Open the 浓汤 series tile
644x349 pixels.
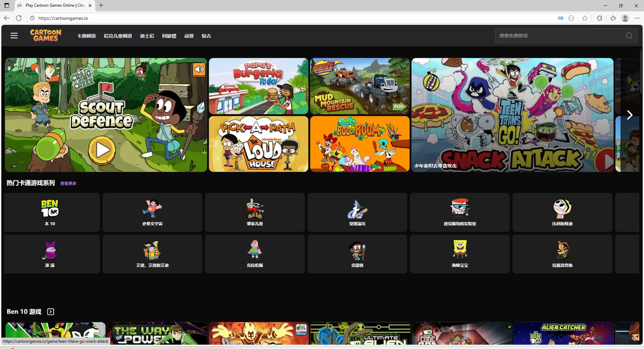coord(52,254)
